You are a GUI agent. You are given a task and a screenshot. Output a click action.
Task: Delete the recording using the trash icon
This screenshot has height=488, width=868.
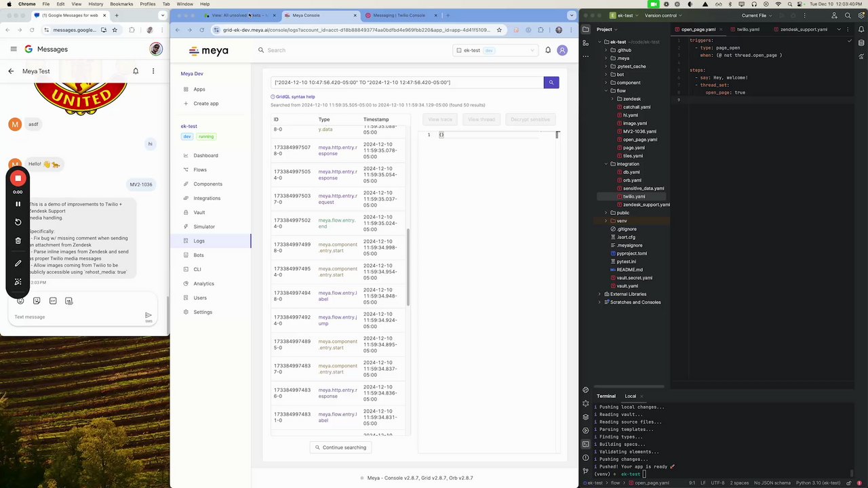pos(18,241)
